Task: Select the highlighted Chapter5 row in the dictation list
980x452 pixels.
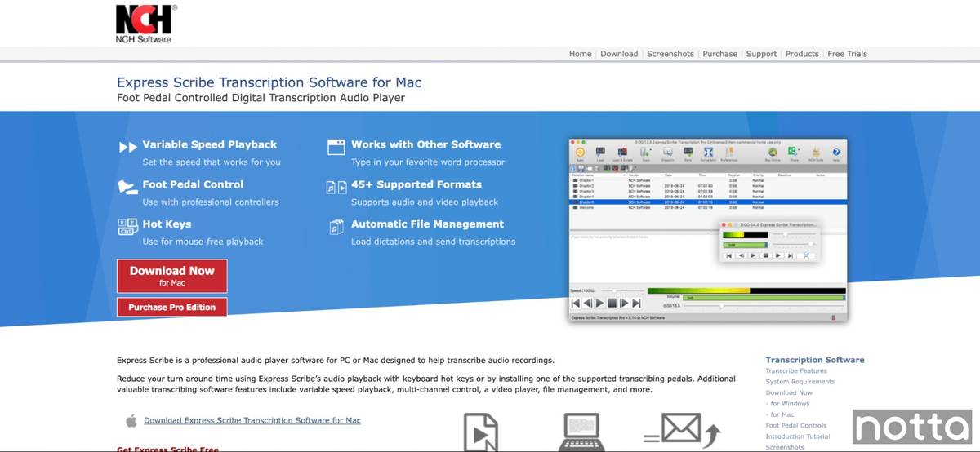Action: coord(708,202)
